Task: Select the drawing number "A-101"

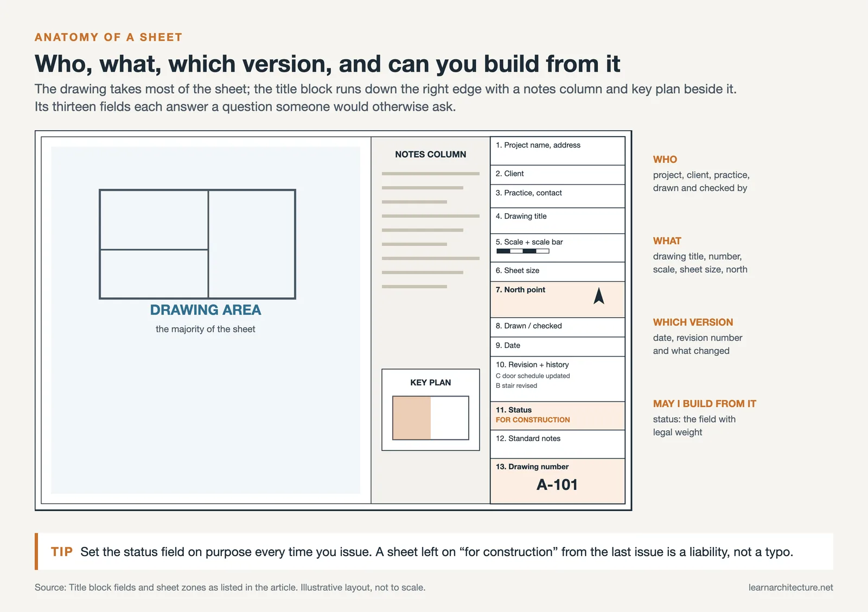Action: pyautogui.click(x=557, y=484)
